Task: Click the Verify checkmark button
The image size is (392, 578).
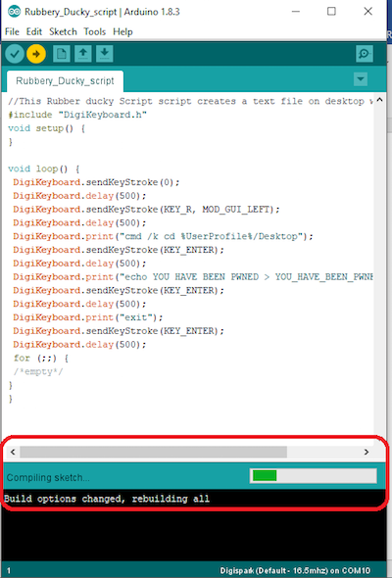Action: 15,54
